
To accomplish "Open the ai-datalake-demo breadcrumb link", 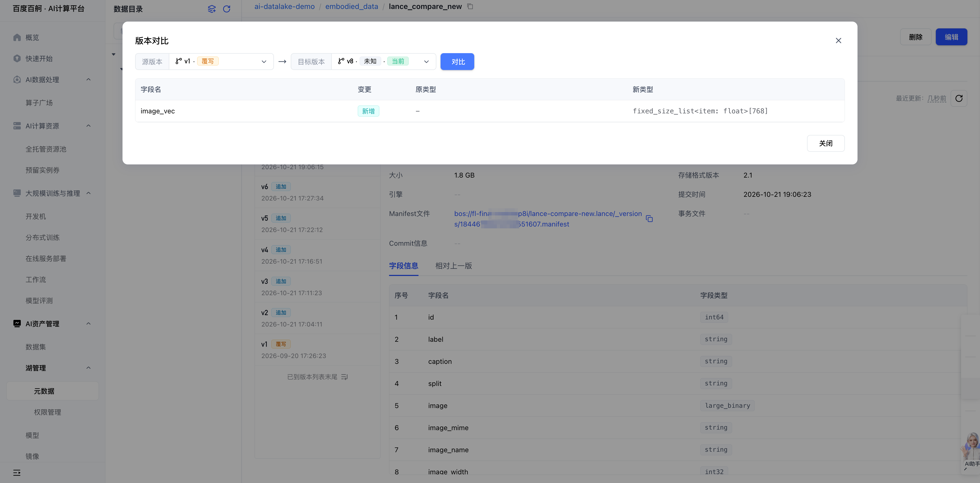I will [x=285, y=7].
